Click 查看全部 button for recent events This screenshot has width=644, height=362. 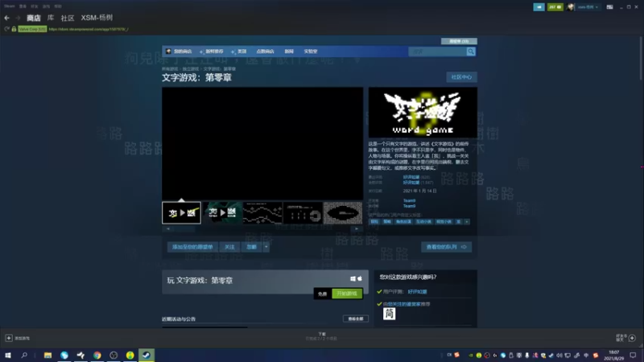(x=356, y=319)
